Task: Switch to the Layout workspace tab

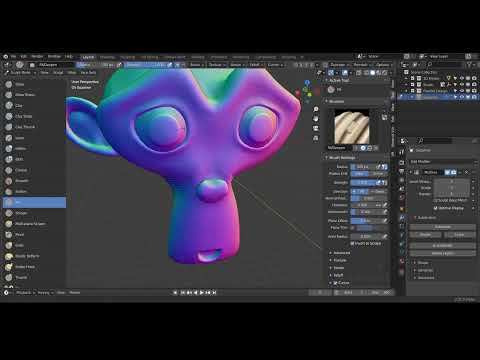Action: [88, 57]
